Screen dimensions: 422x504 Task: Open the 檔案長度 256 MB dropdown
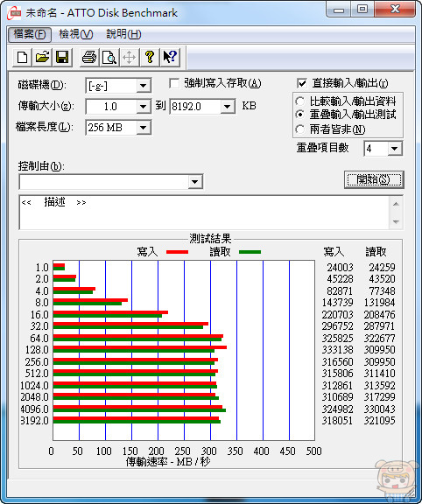coord(143,128)
